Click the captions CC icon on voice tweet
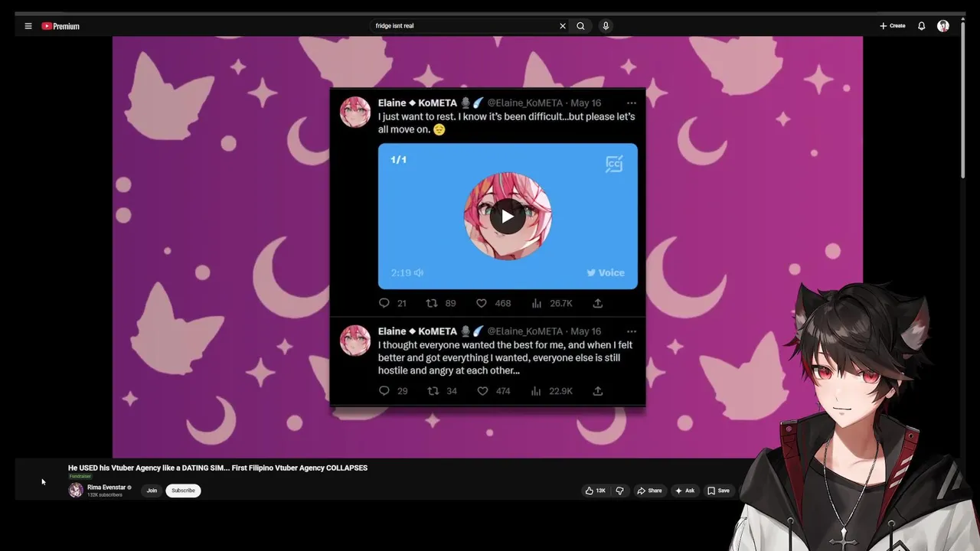The width and height of the screenshot is (980, 551). [614, 164]
